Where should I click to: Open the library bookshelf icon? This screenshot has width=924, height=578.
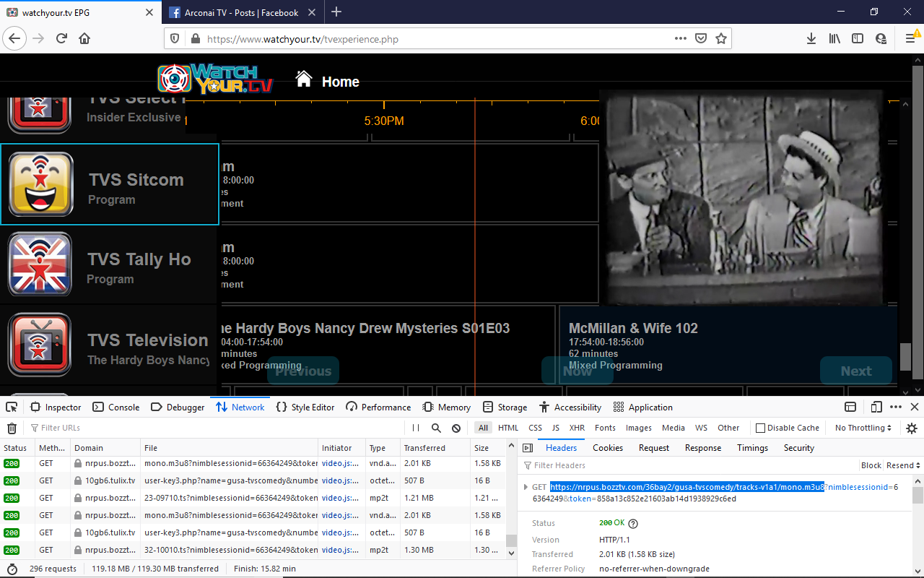tap(834, 38)
